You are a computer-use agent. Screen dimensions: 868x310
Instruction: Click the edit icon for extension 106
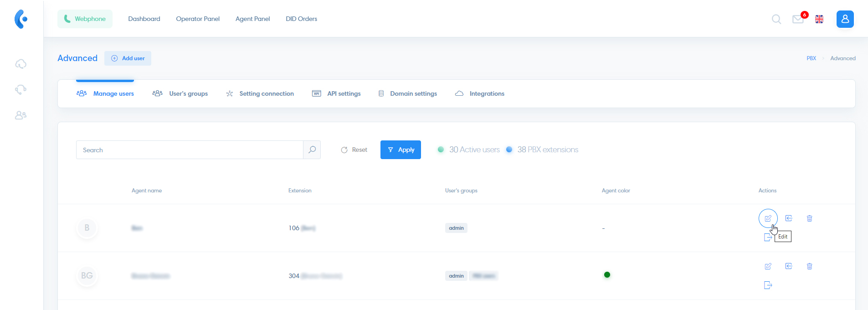pyautogui.click(x=768, y=218)
